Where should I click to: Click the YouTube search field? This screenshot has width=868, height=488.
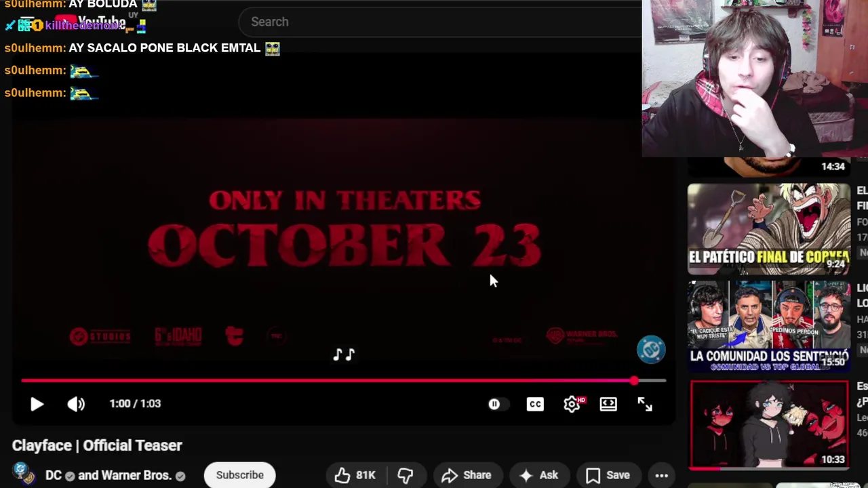click(441, 22)
